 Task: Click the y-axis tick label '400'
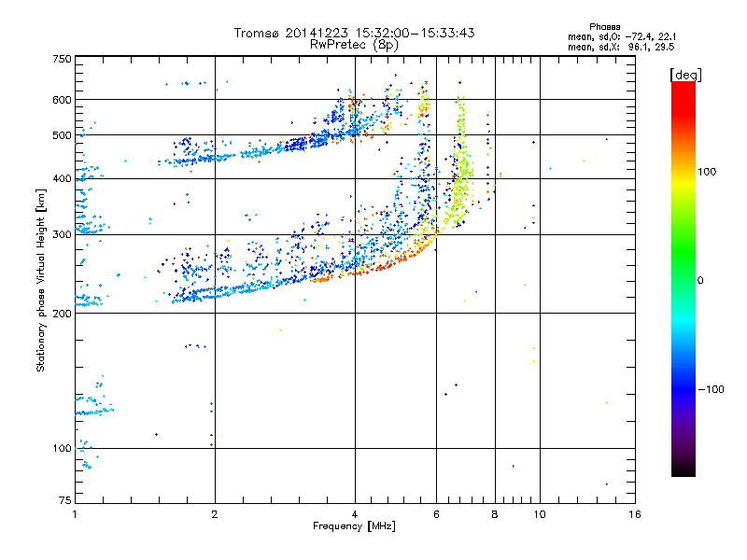[62, 178]
